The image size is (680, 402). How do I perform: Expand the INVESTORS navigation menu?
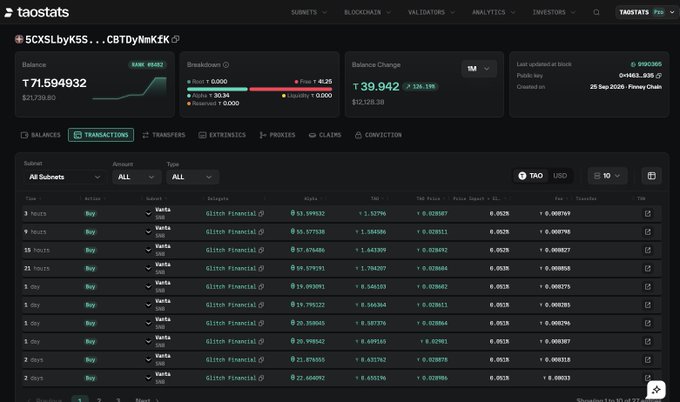coord(554,12)
